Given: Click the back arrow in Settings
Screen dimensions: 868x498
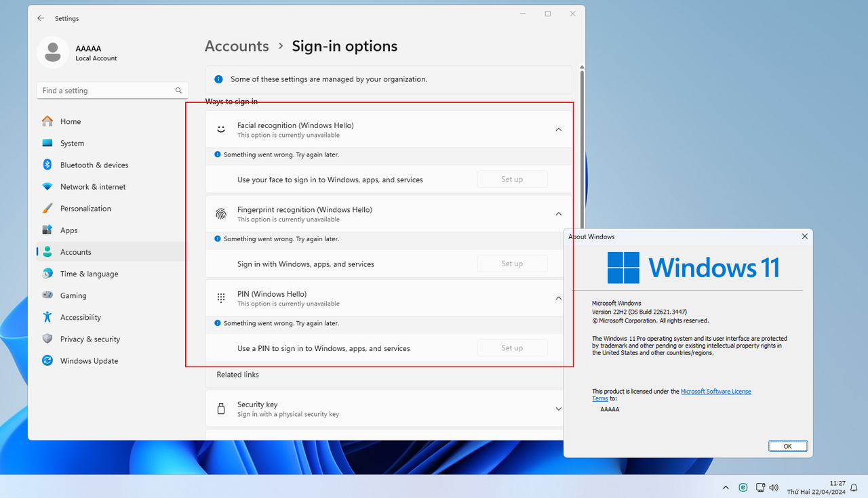Looking at the screenshot, I should click(41, 18).
